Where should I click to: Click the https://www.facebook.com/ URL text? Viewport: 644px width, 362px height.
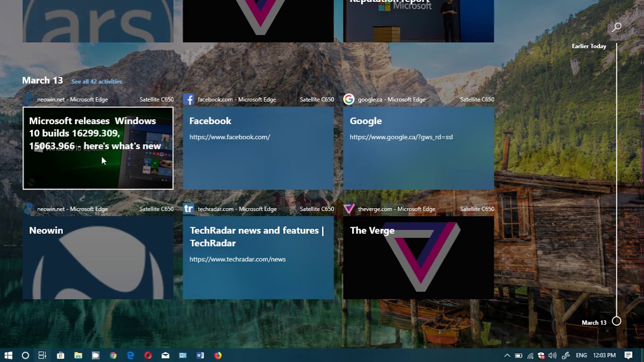230,137
